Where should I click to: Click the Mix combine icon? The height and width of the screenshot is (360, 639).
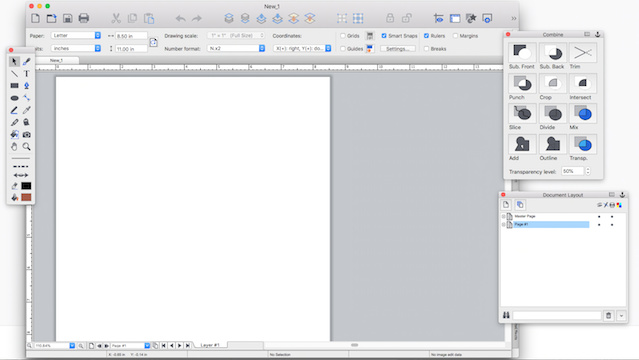coord(583,113)
